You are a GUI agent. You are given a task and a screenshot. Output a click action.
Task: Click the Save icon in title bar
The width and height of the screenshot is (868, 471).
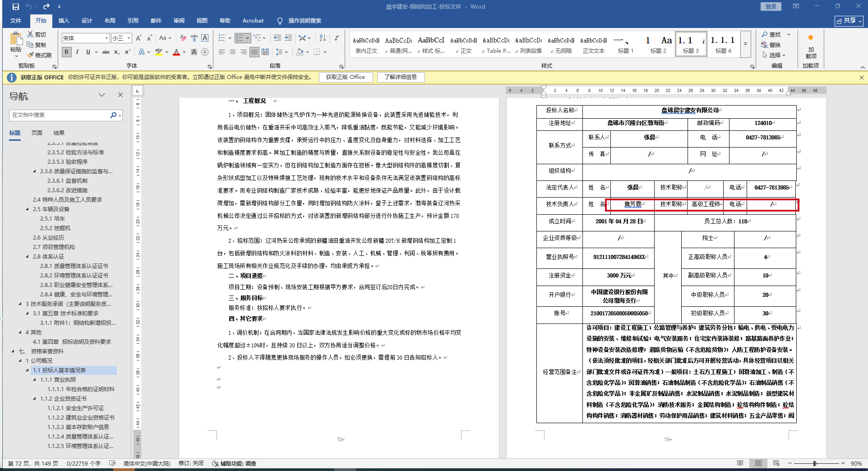[x=16, y=7]
